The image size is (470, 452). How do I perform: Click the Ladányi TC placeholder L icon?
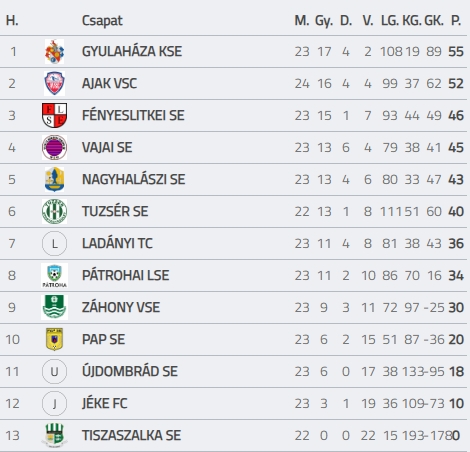pyautogui.click(x=54, y=243)
